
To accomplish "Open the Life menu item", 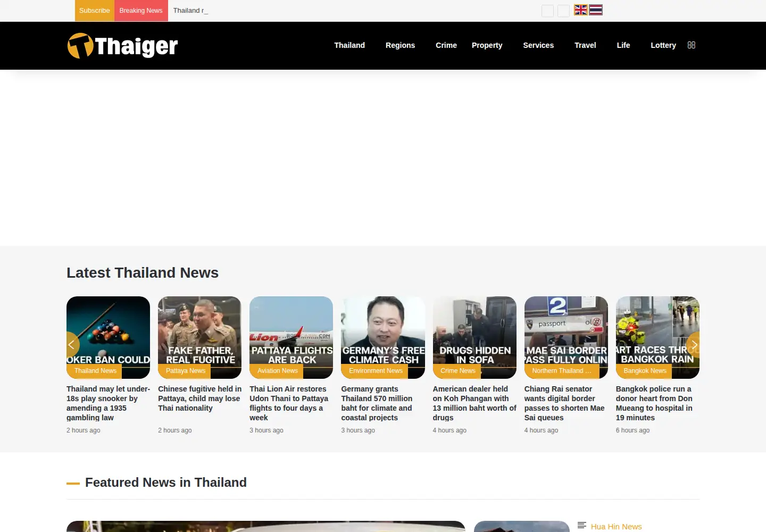I will 623,45.
